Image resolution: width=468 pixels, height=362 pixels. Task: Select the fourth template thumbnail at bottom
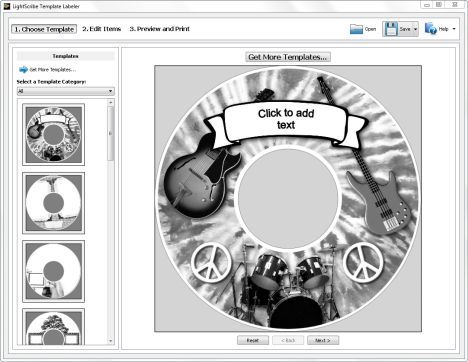[x=54, y=327]
